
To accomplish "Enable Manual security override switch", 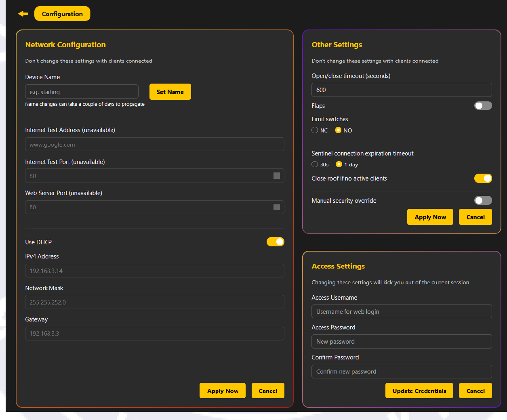I will click(x=483, y=200).
